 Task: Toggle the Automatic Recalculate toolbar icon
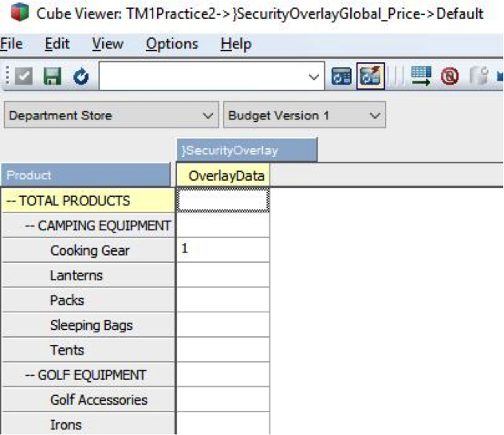(370, 77)
